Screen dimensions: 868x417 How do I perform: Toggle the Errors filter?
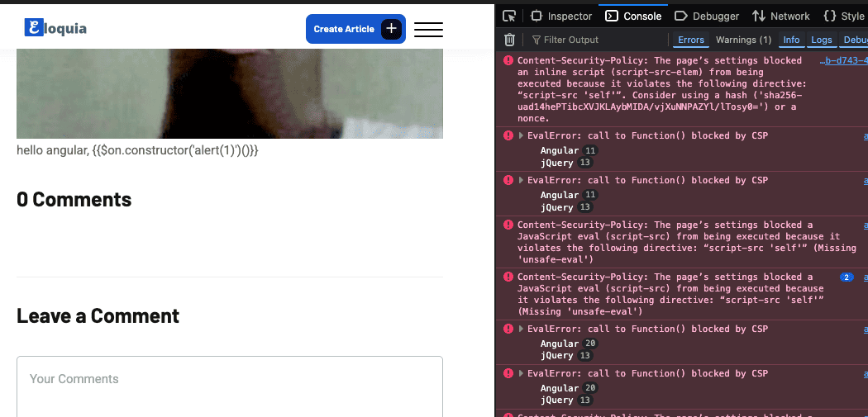point(691,40)
